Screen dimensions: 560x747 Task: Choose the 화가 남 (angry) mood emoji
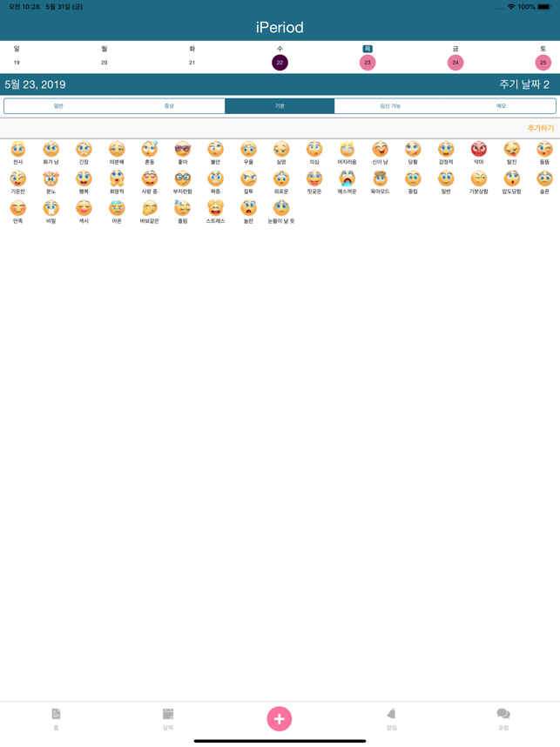point(51,151)
